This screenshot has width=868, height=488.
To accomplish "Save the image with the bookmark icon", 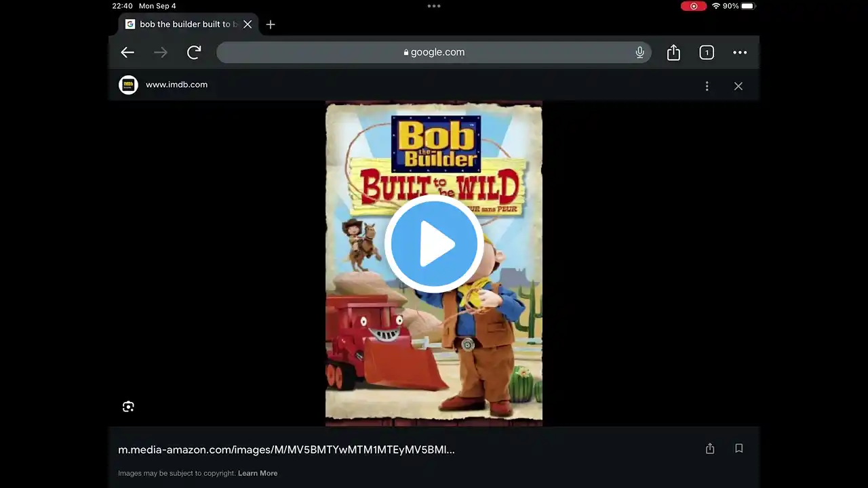I will [x=739, y=449].
